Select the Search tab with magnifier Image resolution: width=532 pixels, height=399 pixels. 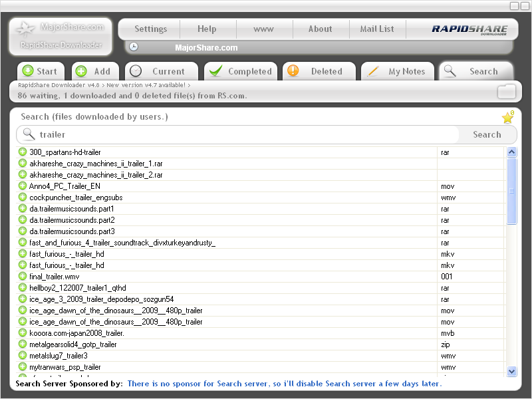pos(476,71)
